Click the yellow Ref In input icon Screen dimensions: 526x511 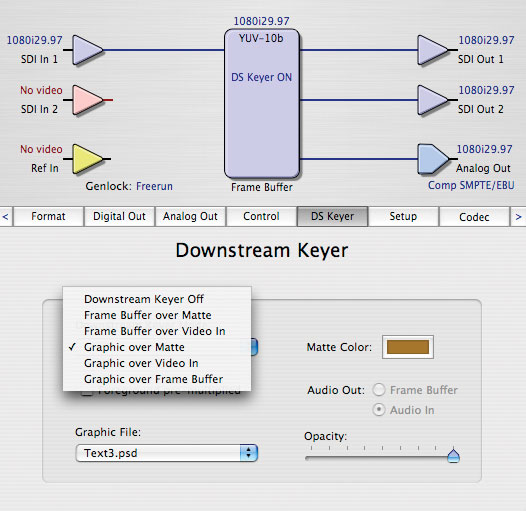pos(88,159)
